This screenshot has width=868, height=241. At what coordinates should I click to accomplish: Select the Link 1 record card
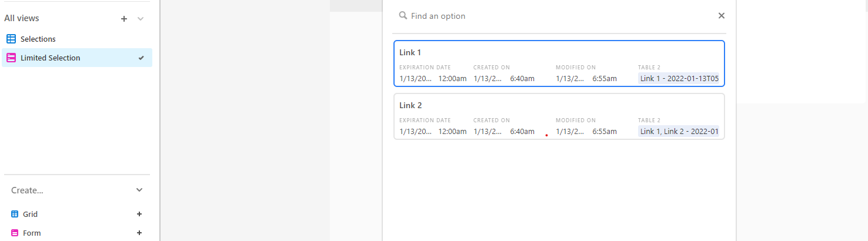click(559, 53)
